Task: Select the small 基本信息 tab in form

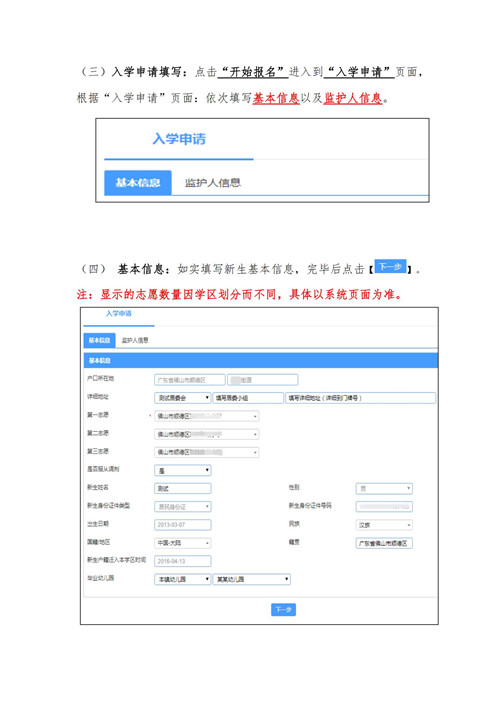Action: (99, 340)
